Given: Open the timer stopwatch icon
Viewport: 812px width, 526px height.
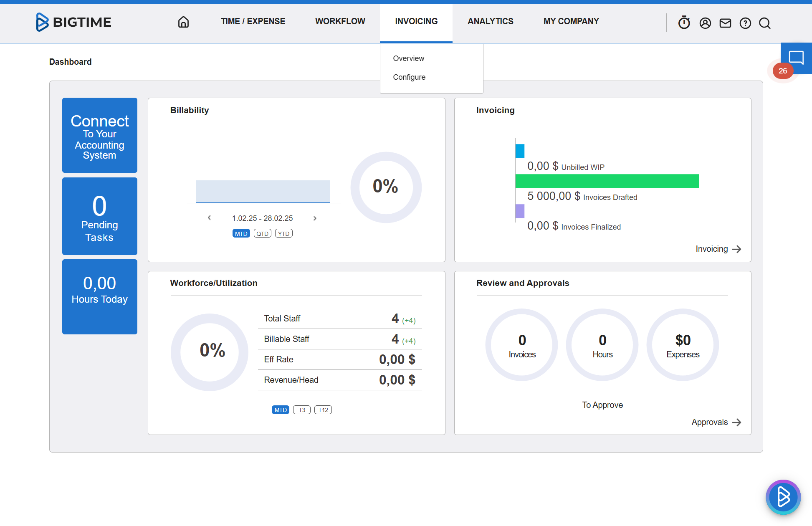Looking at the screenshot, I should point(684,23).
